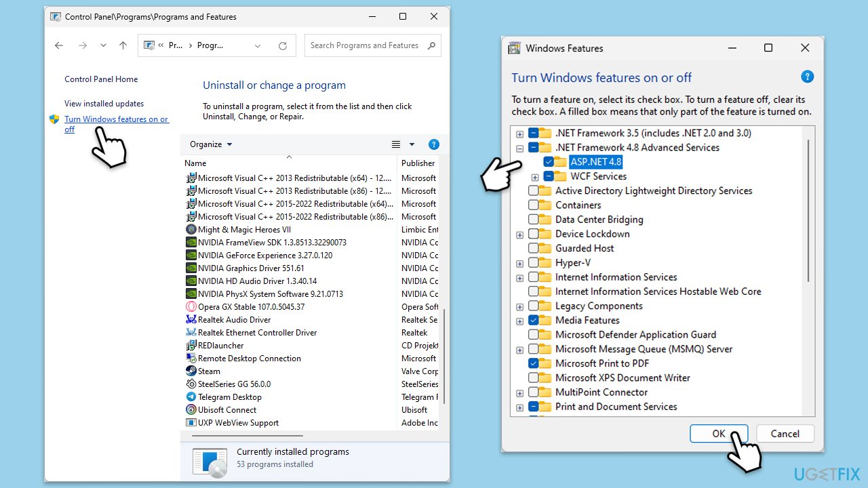The height and width of the screenshot is (488, 868).
Task: Click the search magnifier icon
Action: pyautogui.click(x=432, y=45)
